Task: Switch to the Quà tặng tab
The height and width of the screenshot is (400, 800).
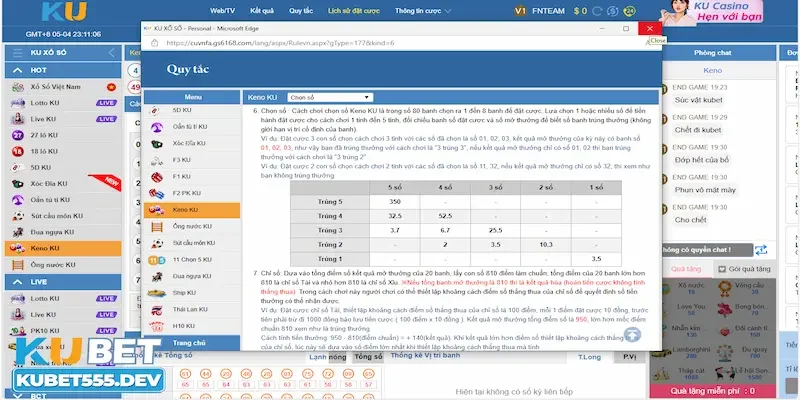Action: [686, 269]
